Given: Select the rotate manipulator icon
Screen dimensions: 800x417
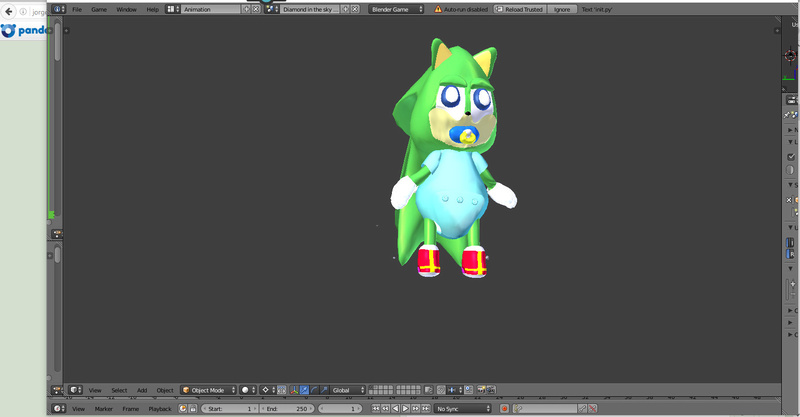Looking at the screenshot, I should (314, 390).
